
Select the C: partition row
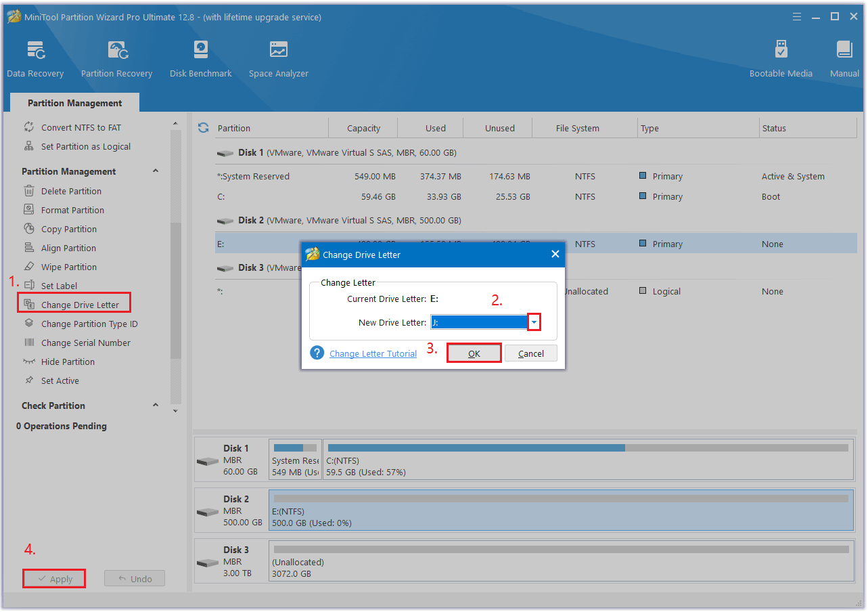tap(536, 196)
